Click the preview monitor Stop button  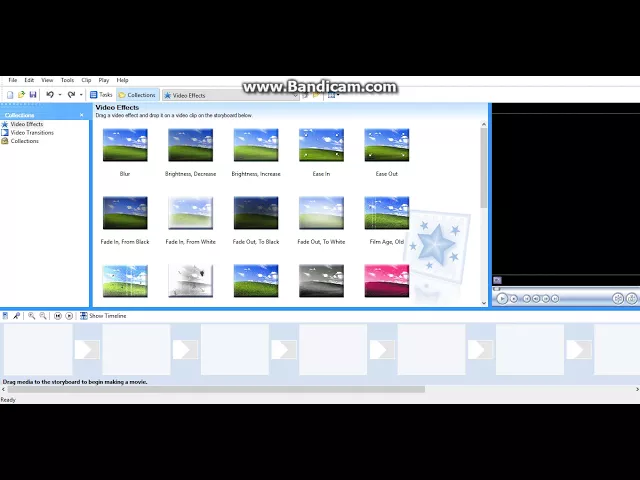click(x=514, y=299)
